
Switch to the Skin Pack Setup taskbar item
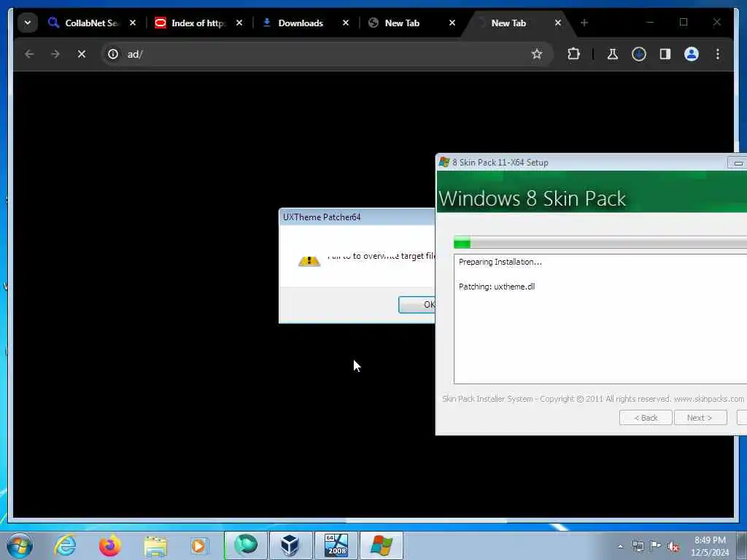[x=381, y=545]
